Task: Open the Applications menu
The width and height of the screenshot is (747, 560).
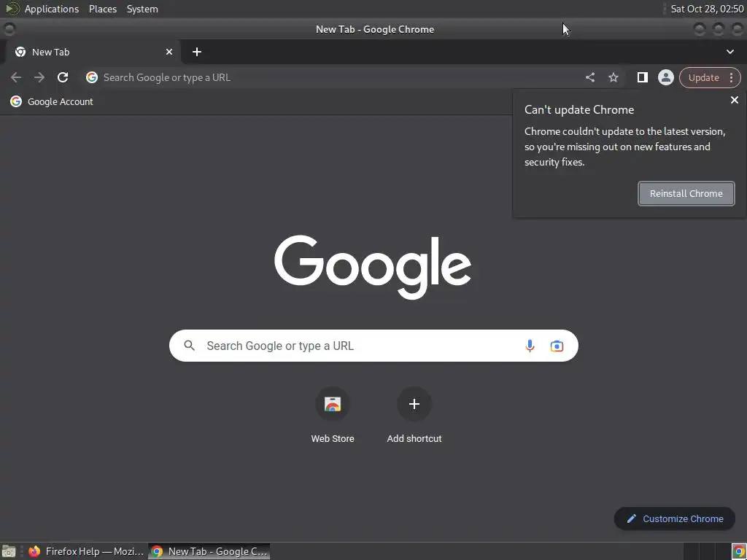Action: click(x=52, y=9)
